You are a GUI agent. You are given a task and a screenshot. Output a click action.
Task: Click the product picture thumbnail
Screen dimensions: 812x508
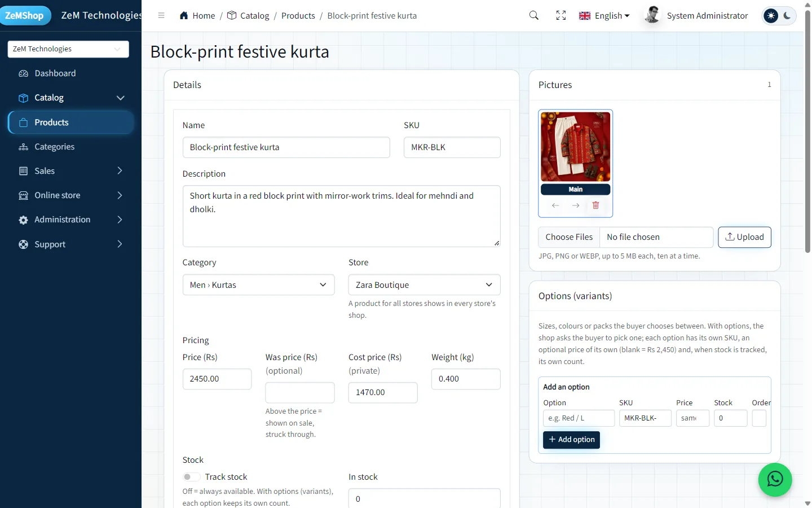(575, 147)
